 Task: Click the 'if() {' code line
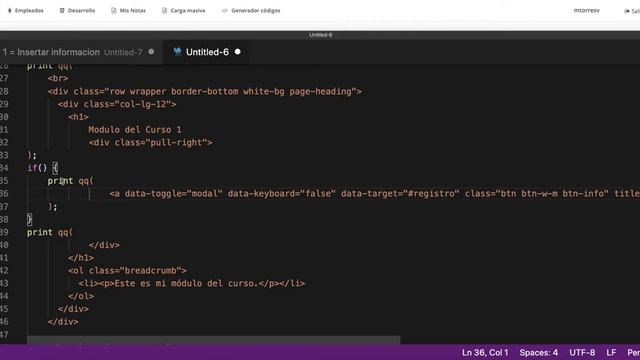[42, 168]
